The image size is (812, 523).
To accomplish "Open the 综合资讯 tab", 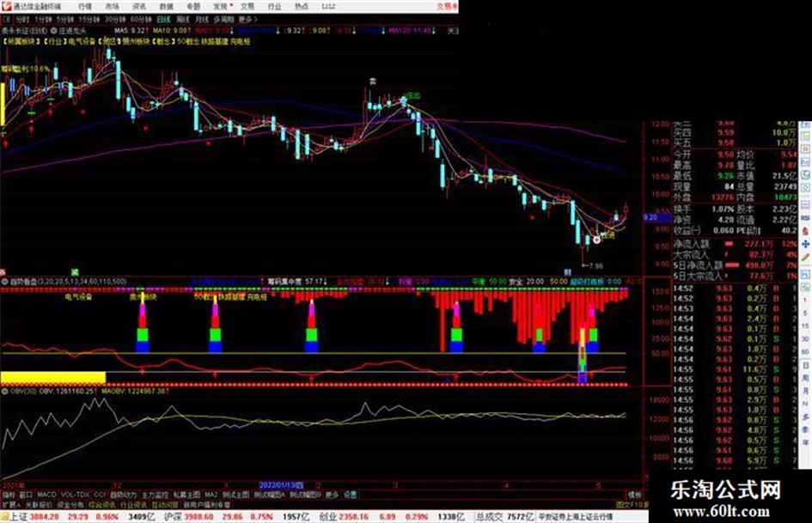I will [102, 504].
